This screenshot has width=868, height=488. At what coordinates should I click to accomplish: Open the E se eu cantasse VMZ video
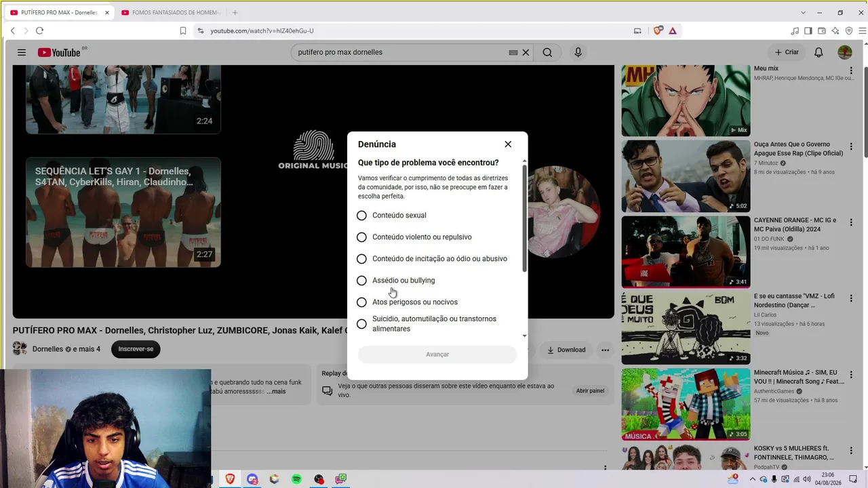pyautogui.click(x=686, y=328)
